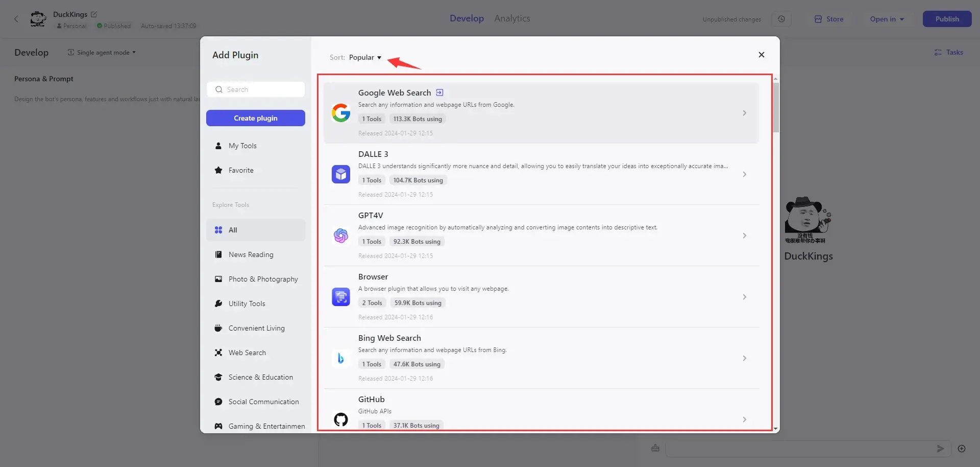The image size is (980, 467).
Task: Open the Tasks panel
Action: pyautogui.click(x=948, y=52)
